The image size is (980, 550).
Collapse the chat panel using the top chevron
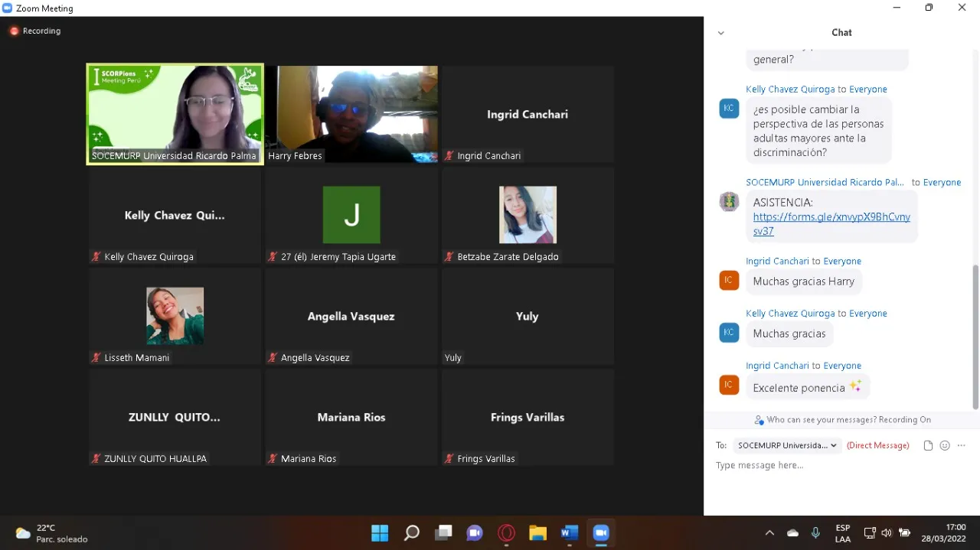(x=720, y=32)
